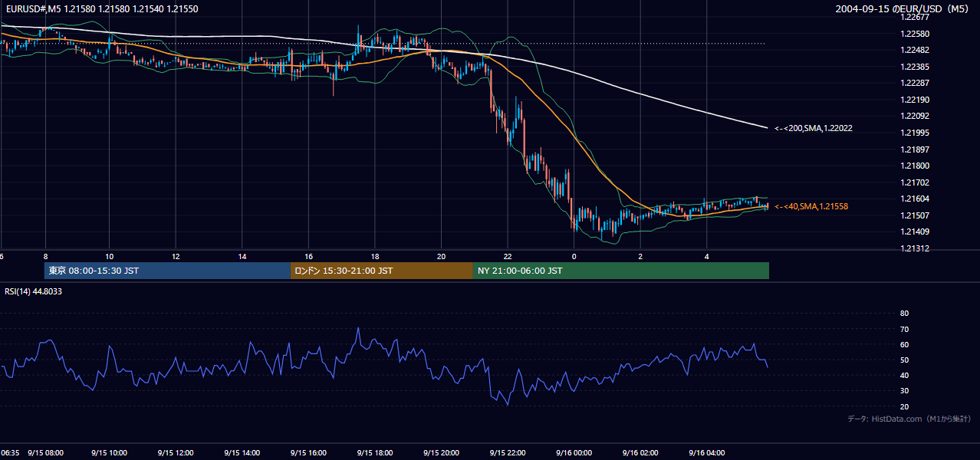This screenshot has height=460, width=980.
Task: Click bottom time label 9/15 22:00
Action: click(508, 452)
